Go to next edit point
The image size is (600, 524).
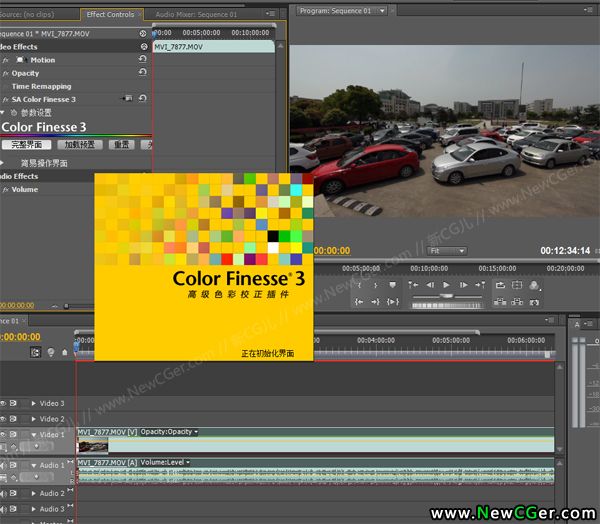click(x=480, y=285)
